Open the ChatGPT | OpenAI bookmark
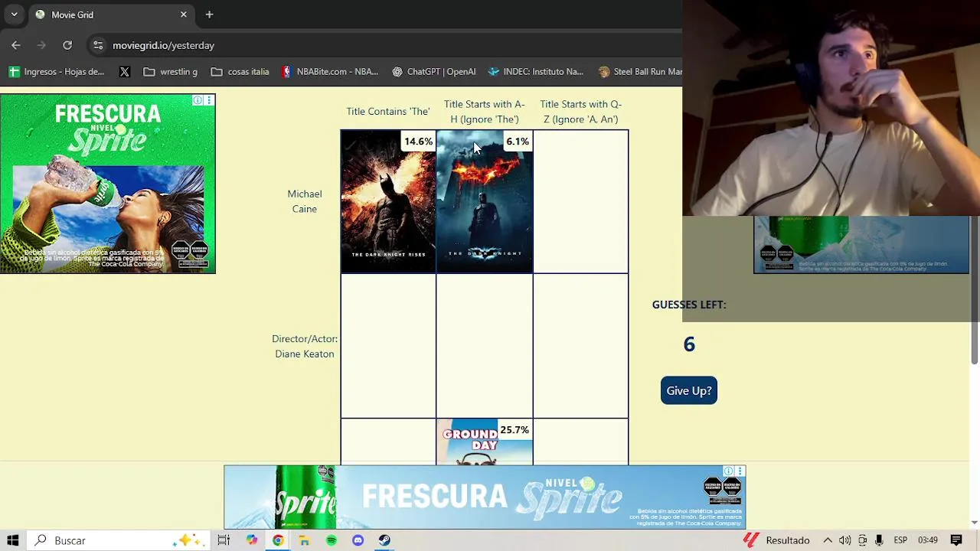This screenshot has width=980, height=551. coord(433,71)
